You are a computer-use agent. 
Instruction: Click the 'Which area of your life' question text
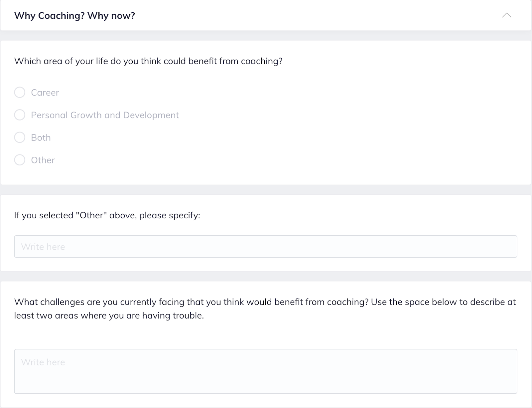point(148,61)
